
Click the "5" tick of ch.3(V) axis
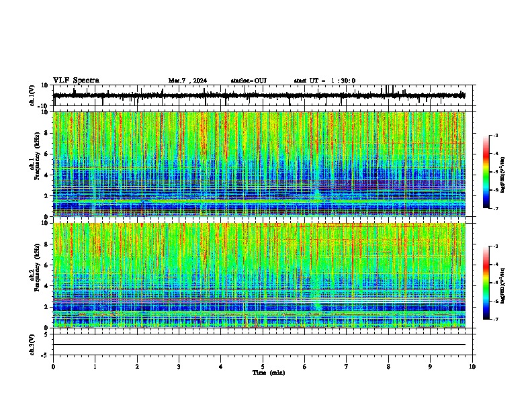pyautogui.click(x=47, y=334)
